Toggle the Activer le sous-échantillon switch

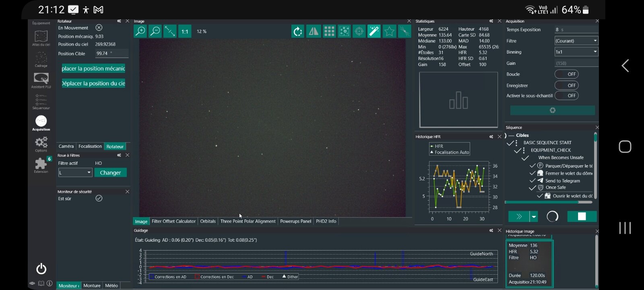(567, 95)
